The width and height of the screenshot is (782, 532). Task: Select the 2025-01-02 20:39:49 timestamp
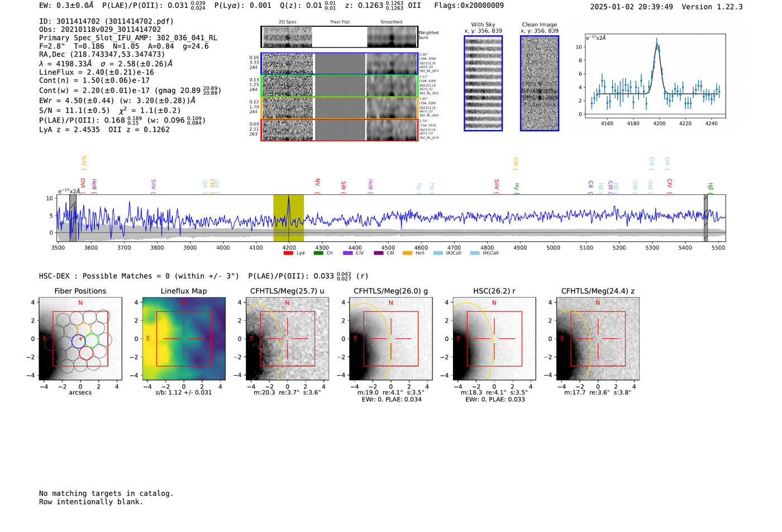pyautogui.click(x=631, y=7)
